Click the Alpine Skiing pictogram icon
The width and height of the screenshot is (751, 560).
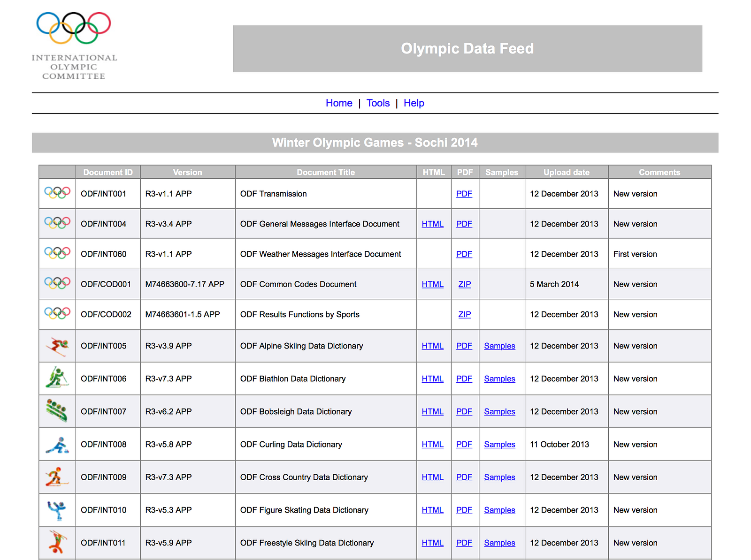click(57, 346)
